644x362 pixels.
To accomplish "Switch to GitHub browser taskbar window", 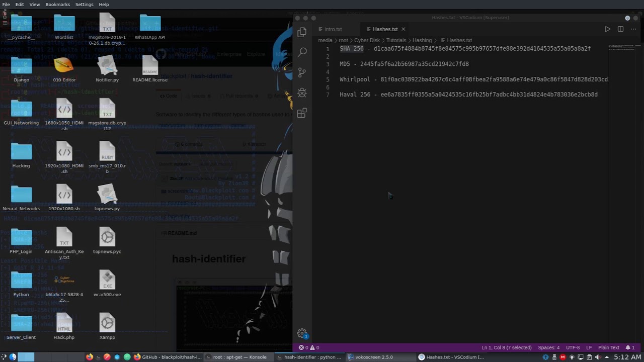I will pyautogui.click(x=168, y=357).
